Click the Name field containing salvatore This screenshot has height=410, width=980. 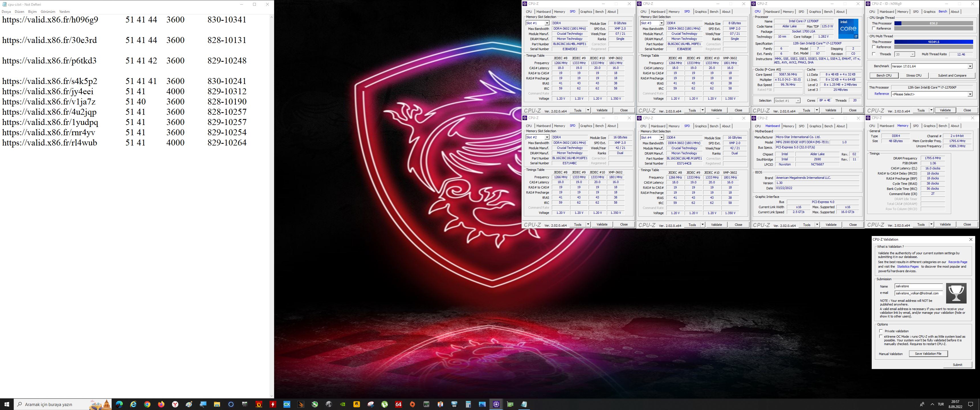pyautogui.click(x=918, y=286)
